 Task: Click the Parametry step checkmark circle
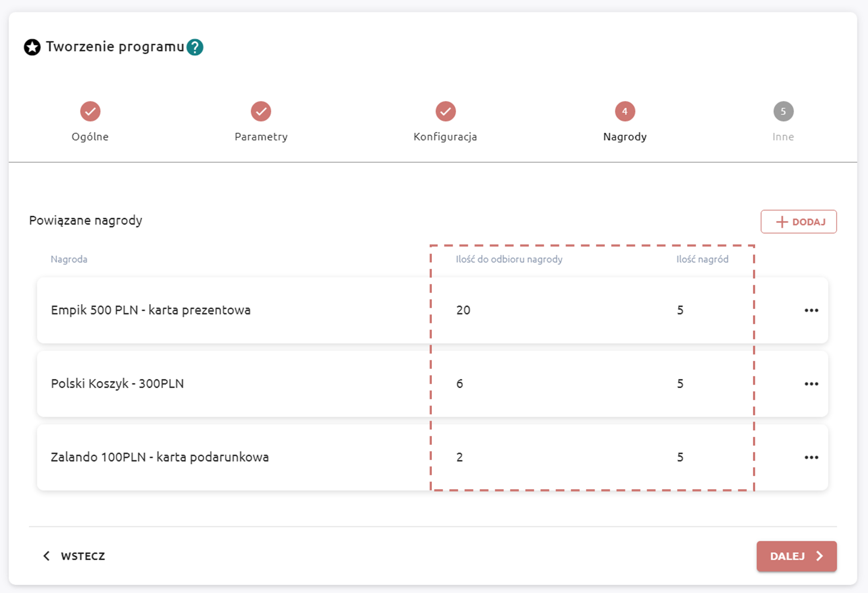(x=261, y=112)
